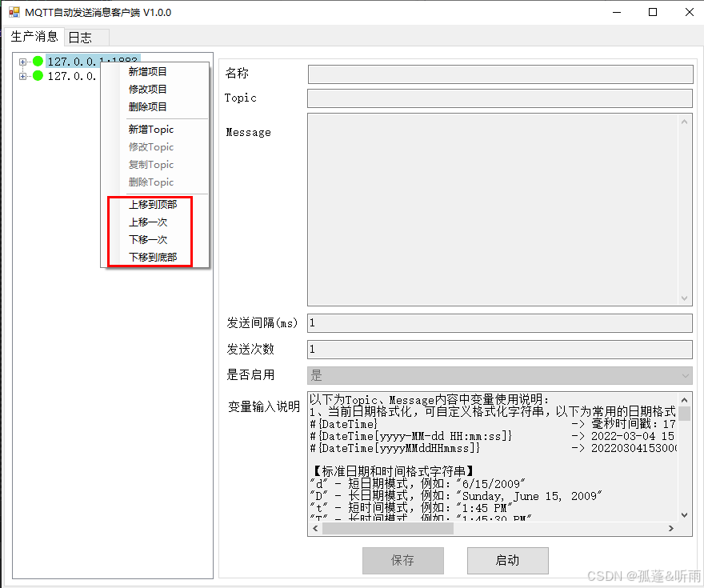Click the 【标准日期和时间格式字符串】 heading
The height and width of the screenshot is (588, 704).
tap(393, 471)
